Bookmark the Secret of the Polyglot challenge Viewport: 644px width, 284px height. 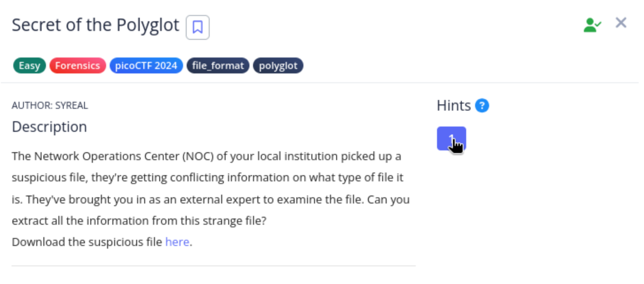pyautogui.click(x=197, y=27)
